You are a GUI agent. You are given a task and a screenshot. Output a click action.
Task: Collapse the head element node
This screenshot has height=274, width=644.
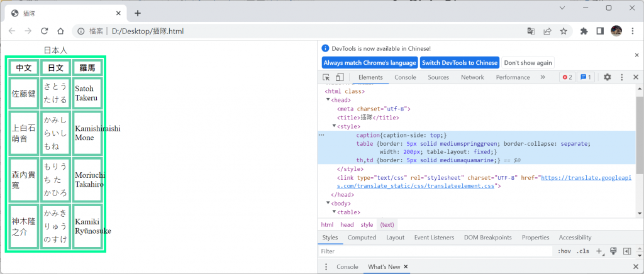[x=328, y=100]
